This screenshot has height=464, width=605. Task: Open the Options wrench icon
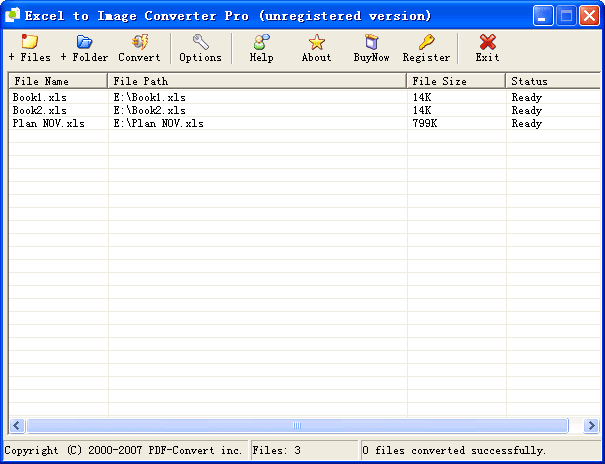[200, 42]
